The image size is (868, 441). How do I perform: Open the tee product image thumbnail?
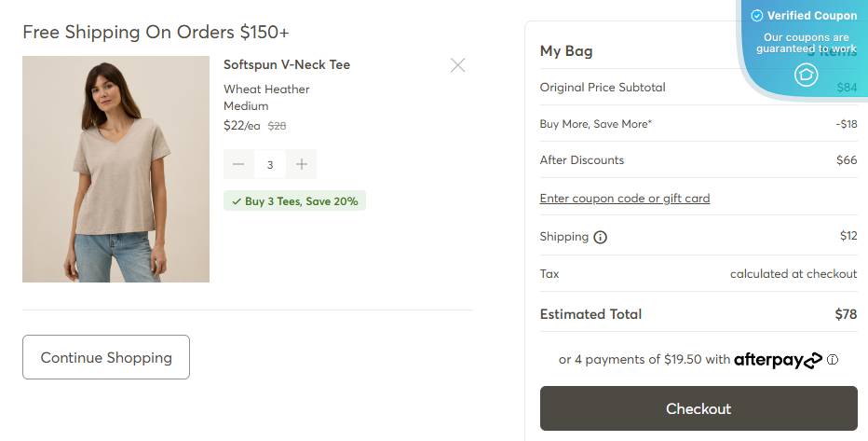pos(115,169)
